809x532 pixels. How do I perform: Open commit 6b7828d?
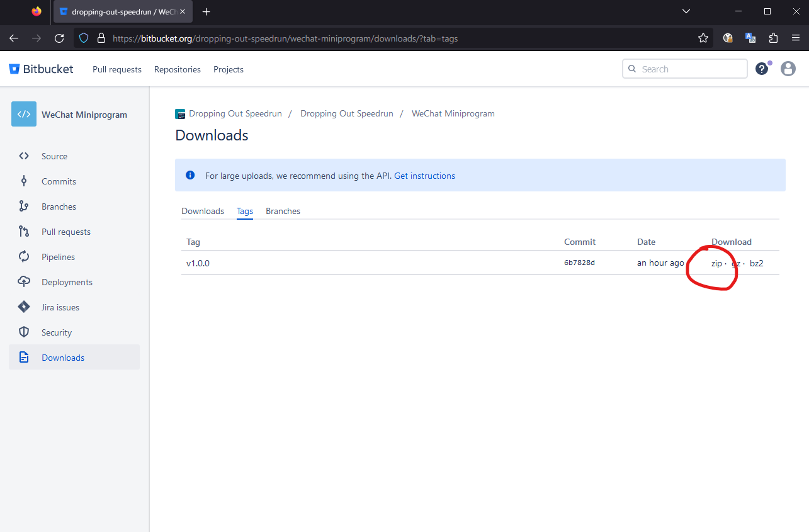pos(579,263)
